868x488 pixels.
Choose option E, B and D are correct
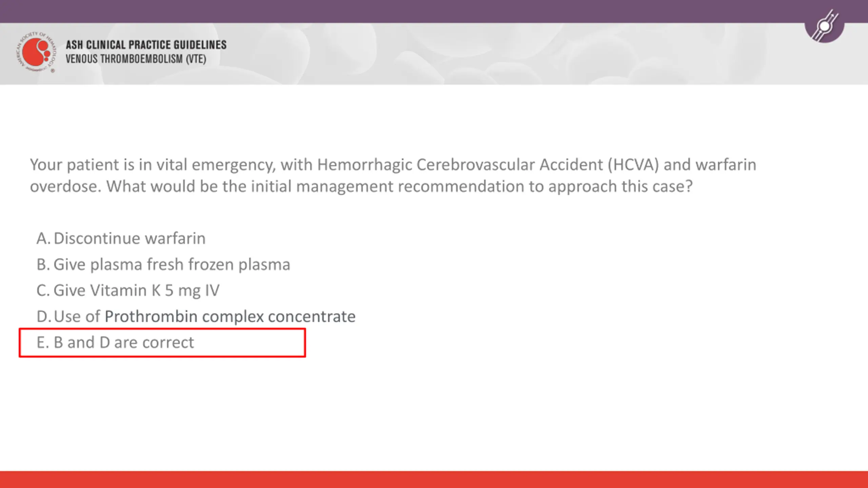pos(115,342)
